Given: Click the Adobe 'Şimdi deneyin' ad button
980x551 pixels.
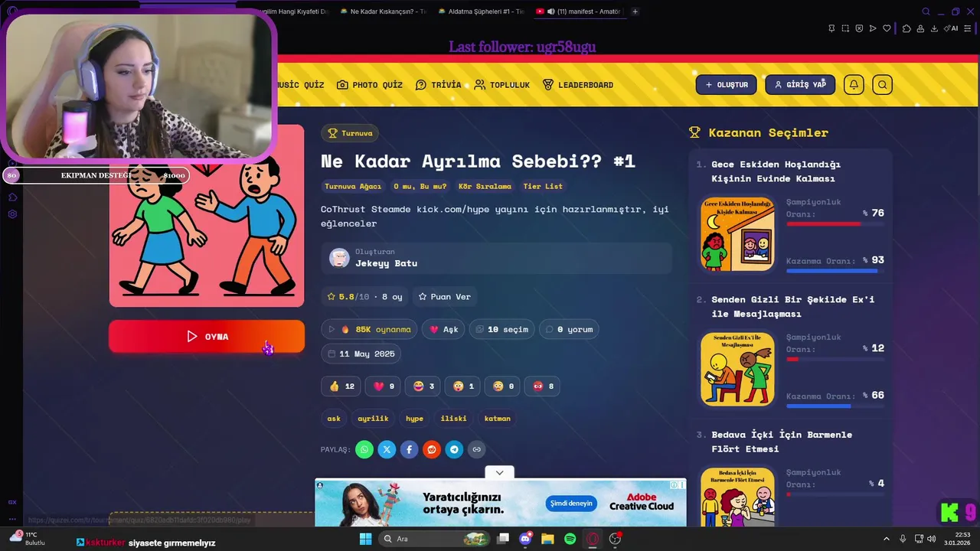Looking at the screenshot, I should [x=571, y=504].
